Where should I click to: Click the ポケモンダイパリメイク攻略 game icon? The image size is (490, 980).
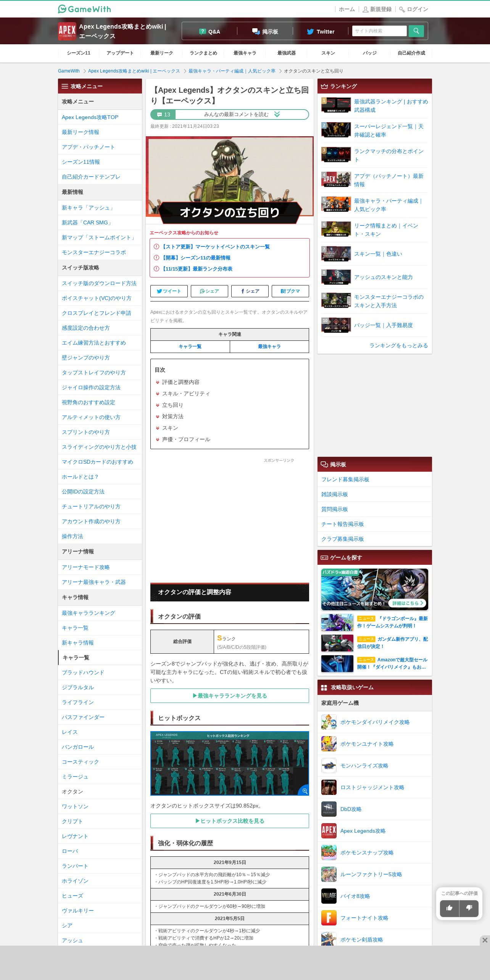click(329, 722)
